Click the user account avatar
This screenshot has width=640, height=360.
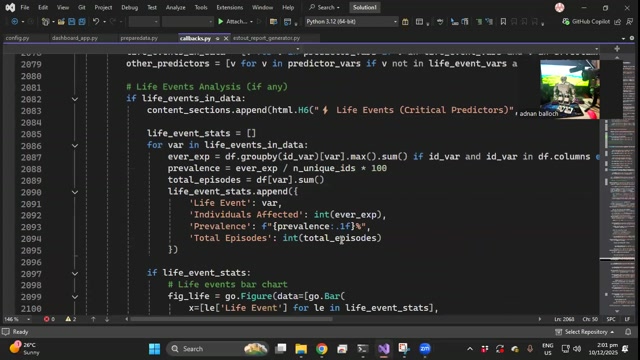(560, 7)
